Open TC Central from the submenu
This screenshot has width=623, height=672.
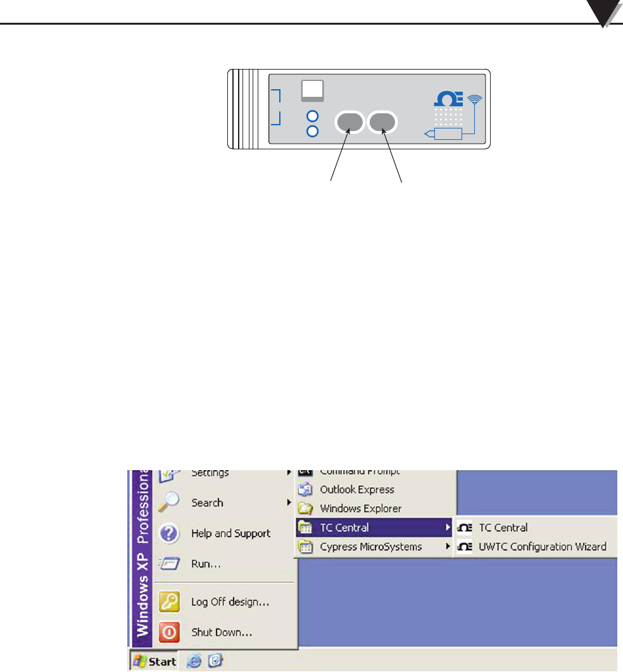click(534, 528)
